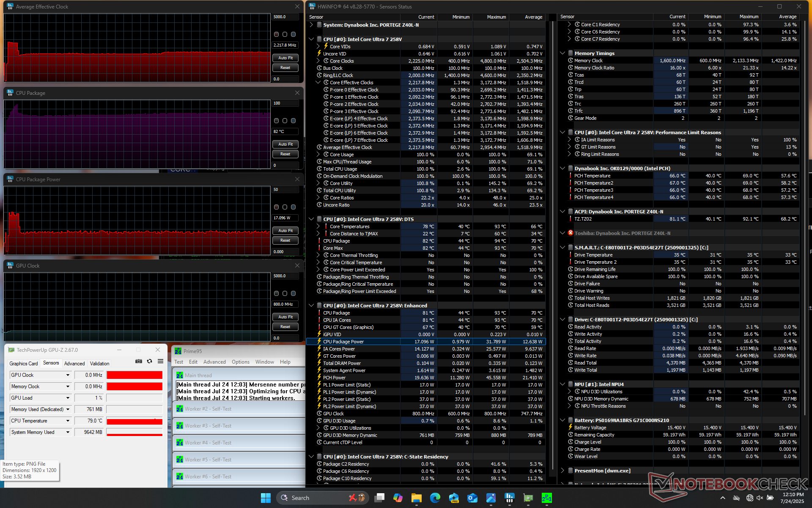
Task: Open the Options menu in Prime95
Action: [x=240, y=362]
